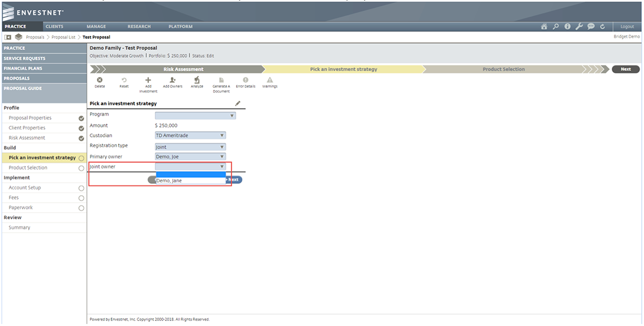Click the home icon in header

pyautogui.click(x=544, y=26)
